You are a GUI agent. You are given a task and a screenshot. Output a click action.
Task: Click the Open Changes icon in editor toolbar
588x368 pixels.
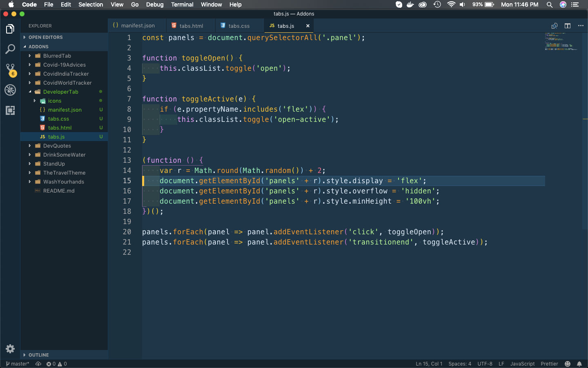coord(555,26)
